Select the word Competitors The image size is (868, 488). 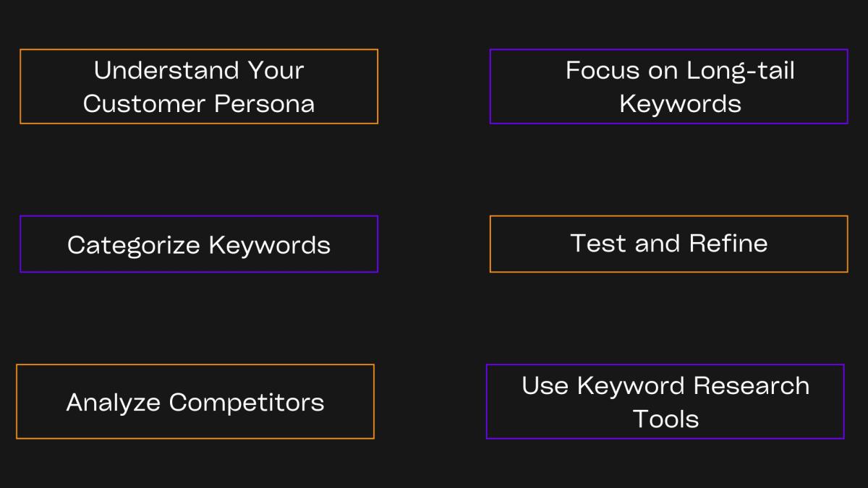(247, 402)
